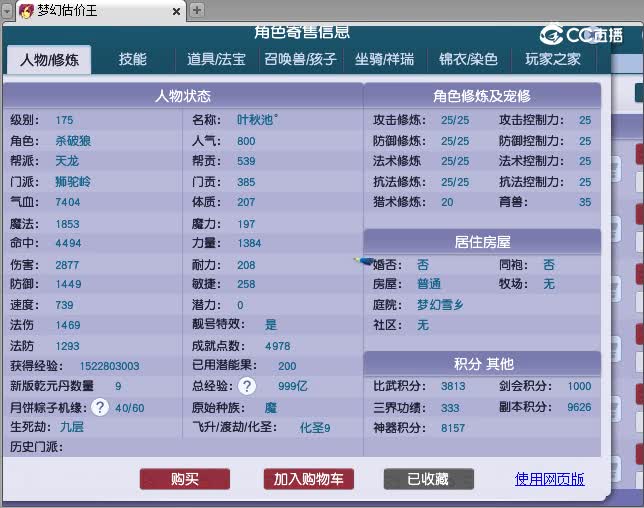The image size is (644, 508).
Task: Click the 力量 value 1384
Action: [x=249, y=243]
